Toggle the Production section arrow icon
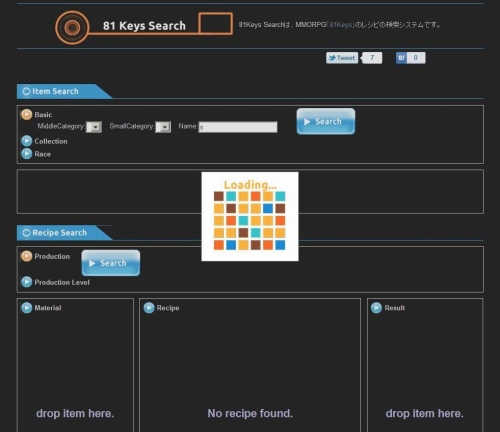Viewport: 500px width, 432px height. pos(27,256)
